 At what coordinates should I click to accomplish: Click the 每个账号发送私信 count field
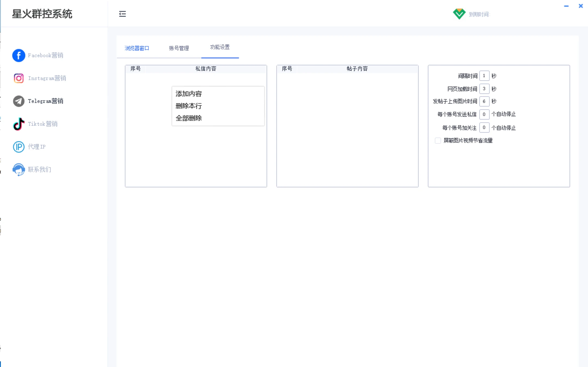(484, 114)
